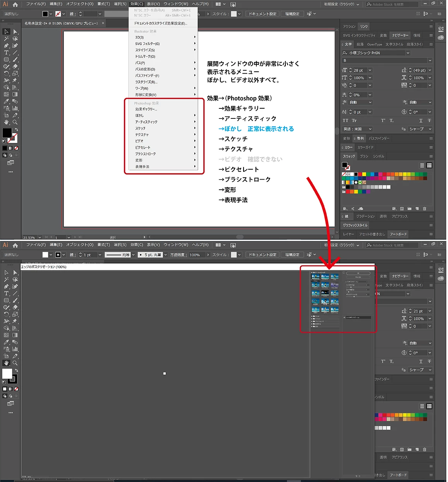Screen dimensions: 448x482
Task: Click the white Fill color box in bottom toolbox
Action: coord(7,373)
